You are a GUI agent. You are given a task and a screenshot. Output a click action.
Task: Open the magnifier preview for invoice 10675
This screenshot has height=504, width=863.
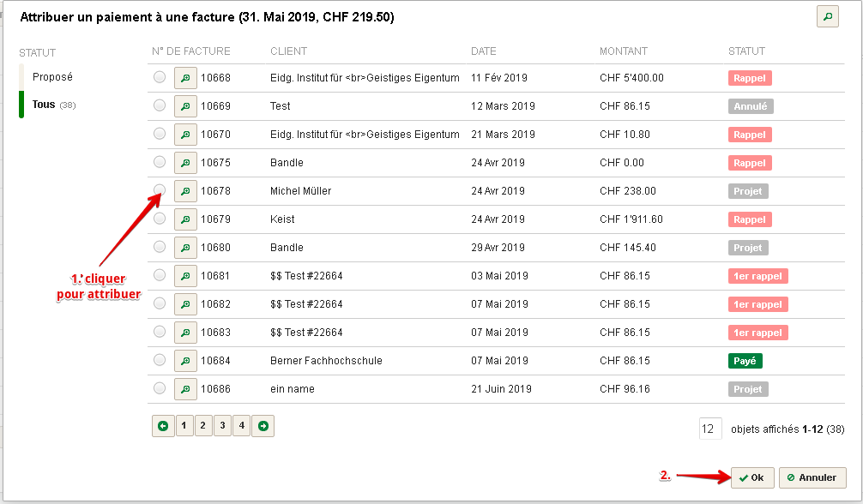pyautogui.click(x=185, y=163)
